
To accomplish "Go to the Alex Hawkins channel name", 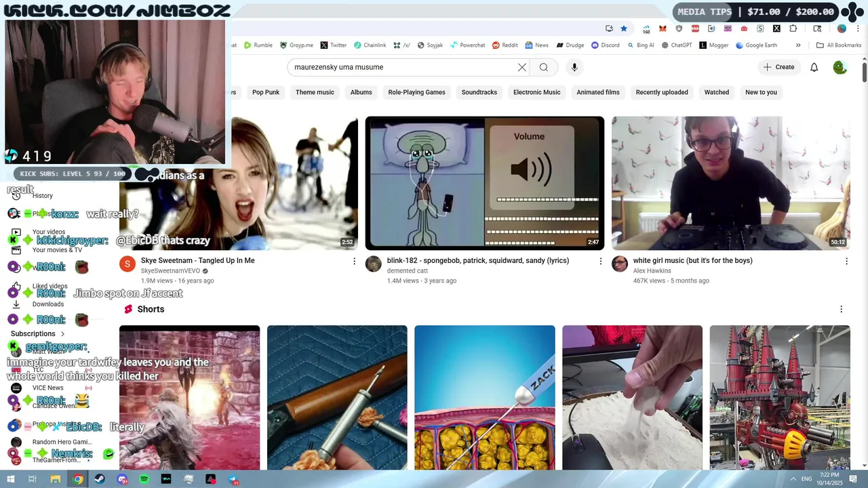I will (652, 270).
